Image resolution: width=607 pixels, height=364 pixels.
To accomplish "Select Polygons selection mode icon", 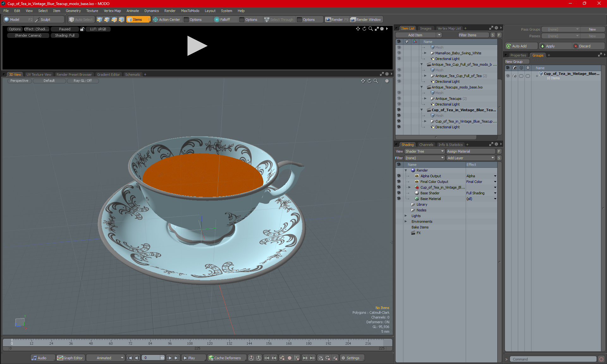I will point(114,20).
